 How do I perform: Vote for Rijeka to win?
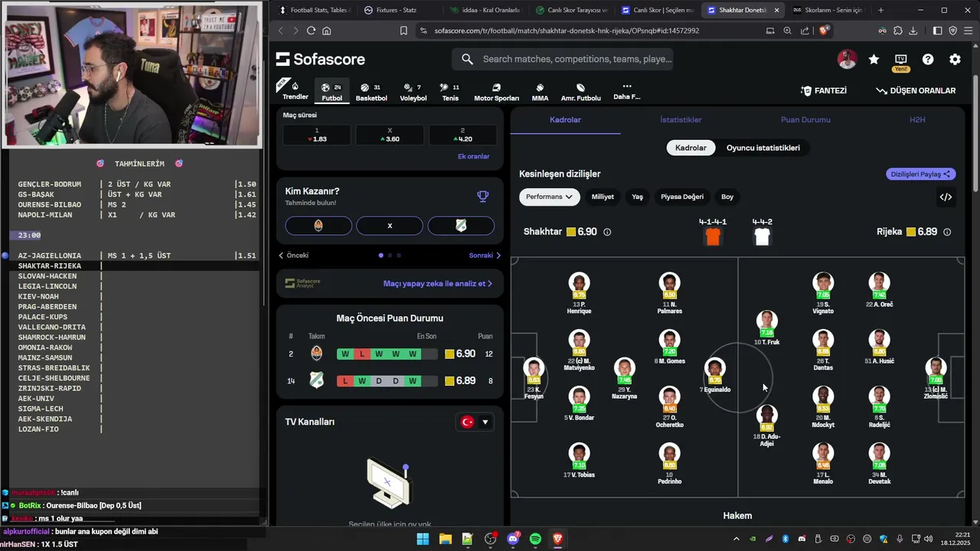[x=461, y=226]
